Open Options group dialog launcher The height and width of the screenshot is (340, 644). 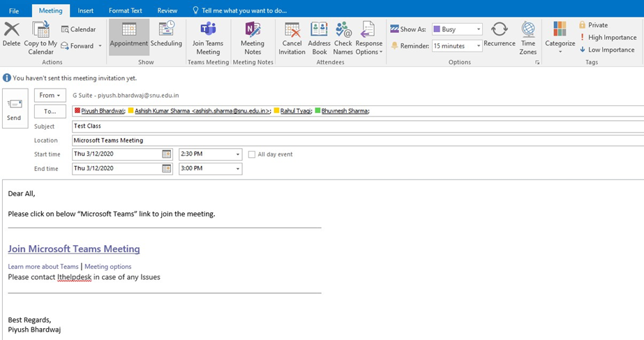(x=537, y=63)
